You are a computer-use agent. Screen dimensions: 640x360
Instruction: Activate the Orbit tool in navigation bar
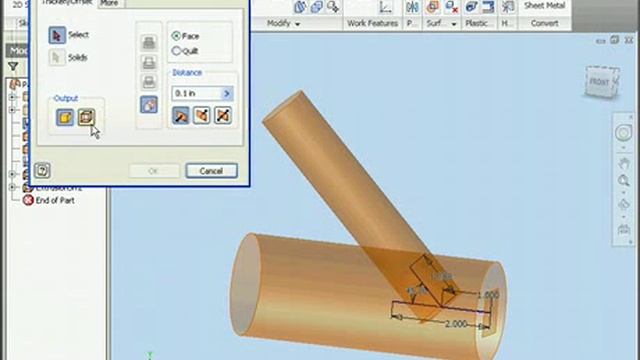(x=623, y=205)
